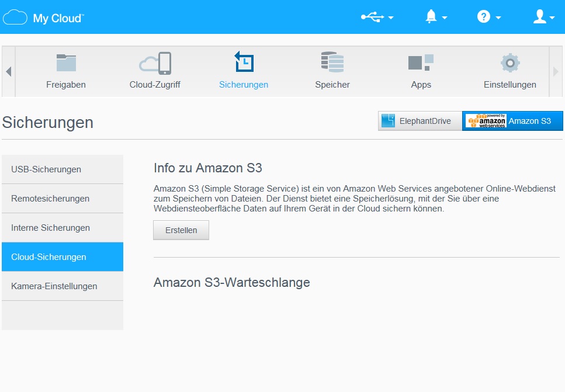
Task: Open the Speicher database icon
Action: (332, 63)
